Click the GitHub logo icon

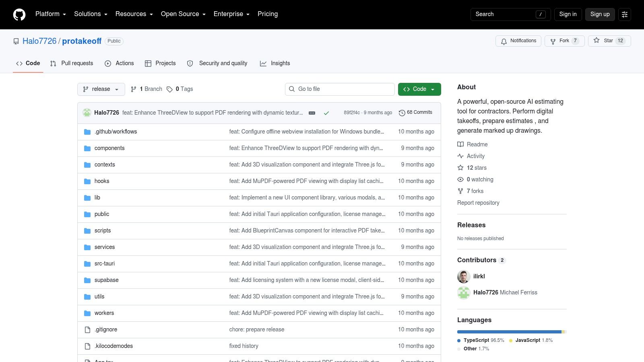19,14
